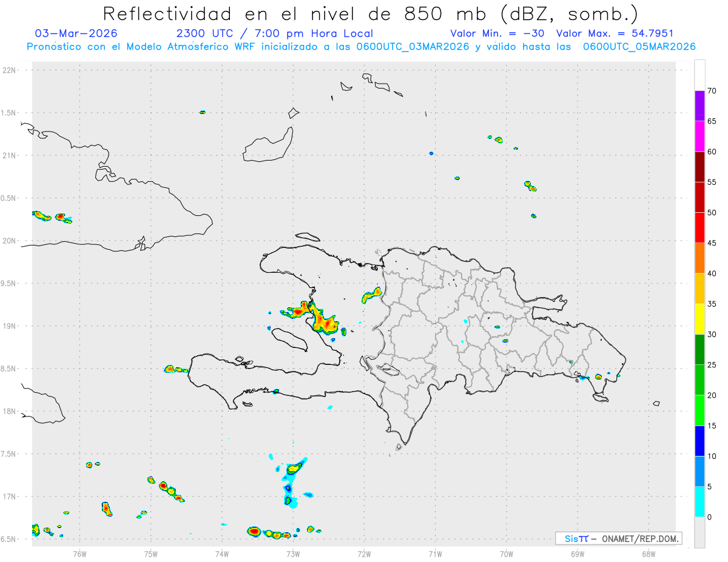The image size is (728, 562).
Task: Click the longitude label '74W'
Action: [222, 553]
